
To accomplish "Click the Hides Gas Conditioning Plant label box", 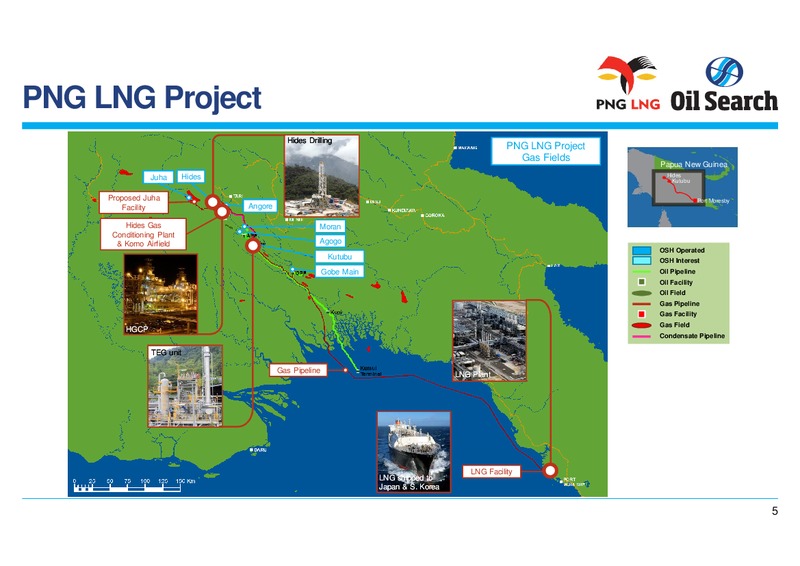I will tap(143, 234).
